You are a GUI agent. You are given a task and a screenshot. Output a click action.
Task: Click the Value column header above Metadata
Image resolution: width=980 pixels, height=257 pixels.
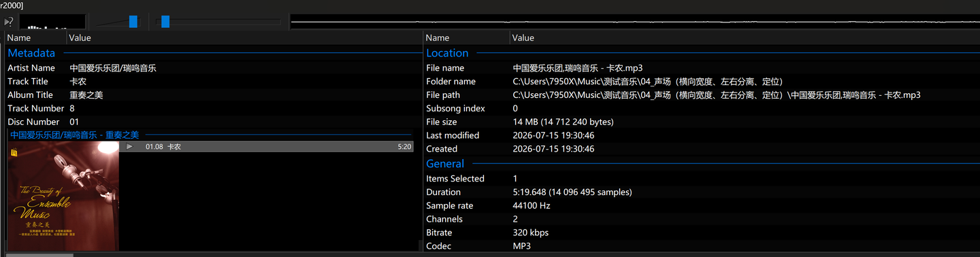pyautogui.click(x=244, y=38)
